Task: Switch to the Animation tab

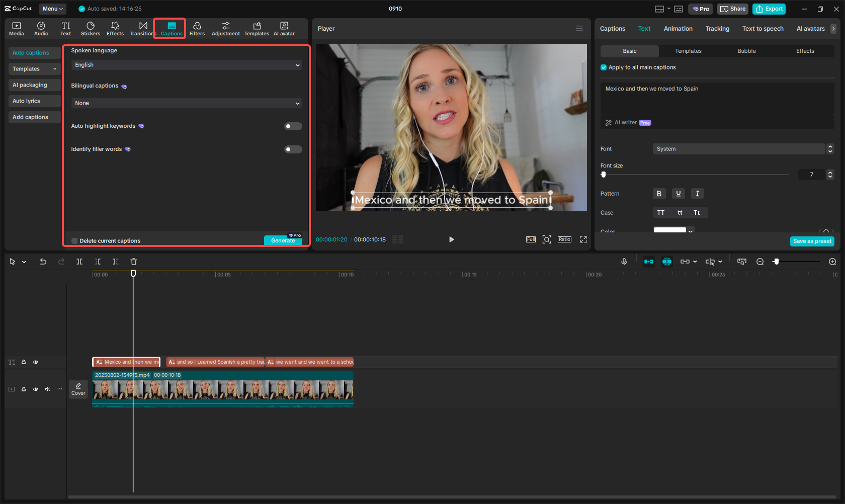Action: click(x=678, y=29)
